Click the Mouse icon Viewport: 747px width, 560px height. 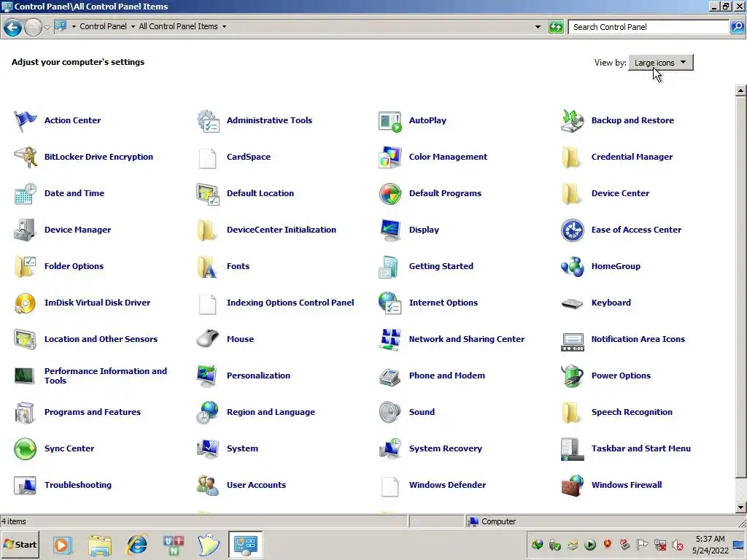[208, 339]
